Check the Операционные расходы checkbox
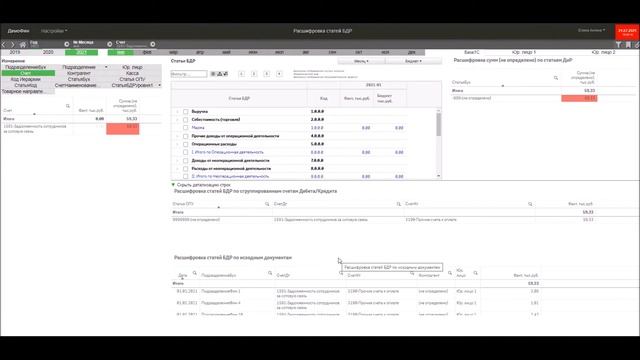 tap(186, 144)
